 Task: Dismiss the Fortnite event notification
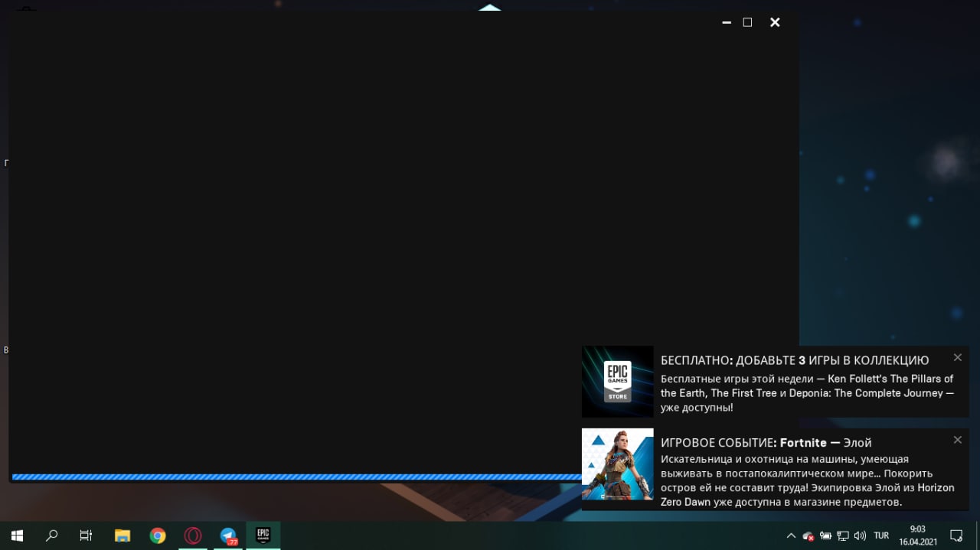pyautogui.click(x=957, y=440)
